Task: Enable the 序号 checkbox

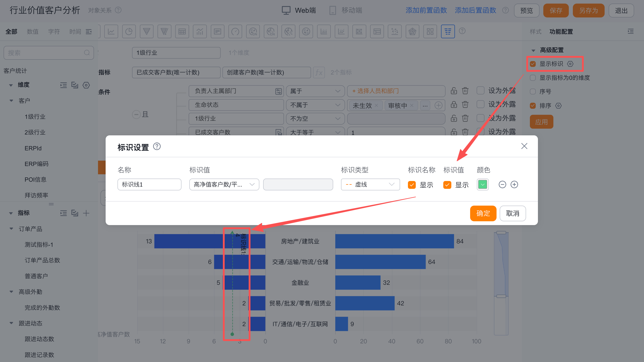Action: pyautogui.click(x=533, y=92)
